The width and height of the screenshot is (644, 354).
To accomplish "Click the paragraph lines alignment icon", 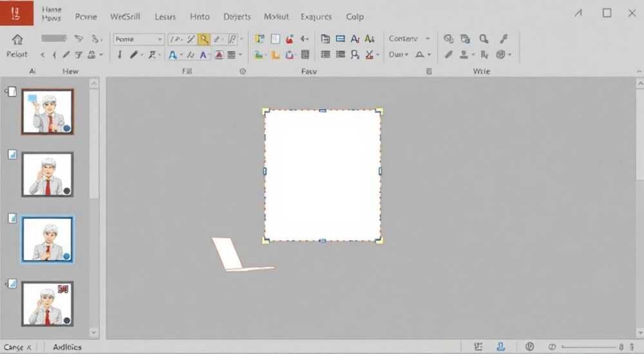I will pos(232,55).
